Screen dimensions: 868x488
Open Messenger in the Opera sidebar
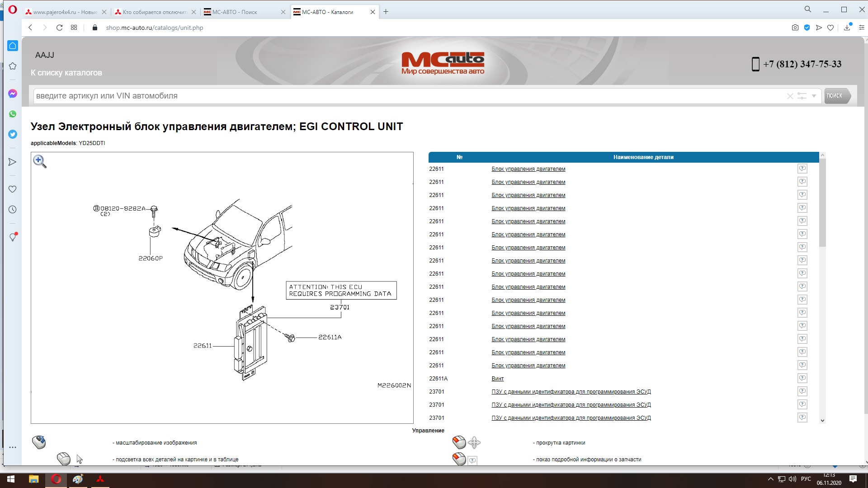[13, 94]
